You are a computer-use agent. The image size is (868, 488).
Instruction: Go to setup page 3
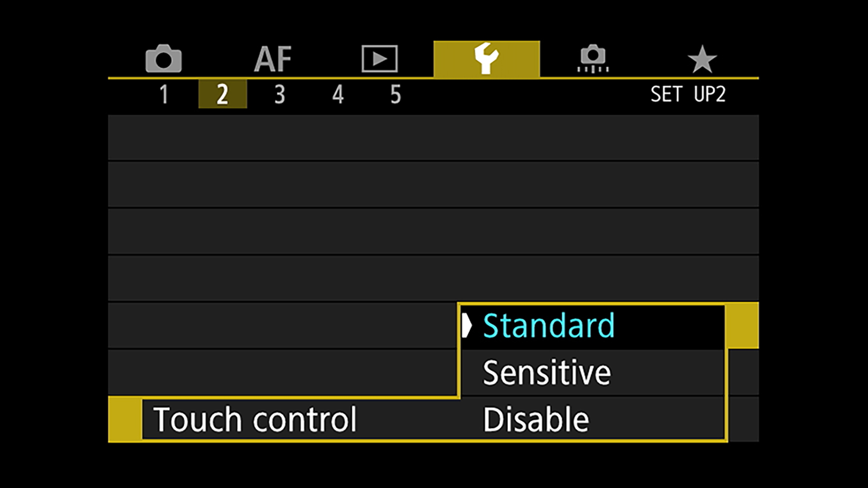pyautogui.click(x=280, y=94)
